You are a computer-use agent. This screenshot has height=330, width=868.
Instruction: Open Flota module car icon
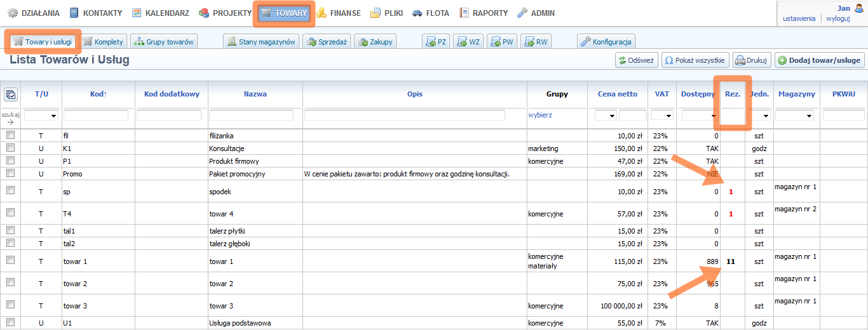tap(417, 13)
